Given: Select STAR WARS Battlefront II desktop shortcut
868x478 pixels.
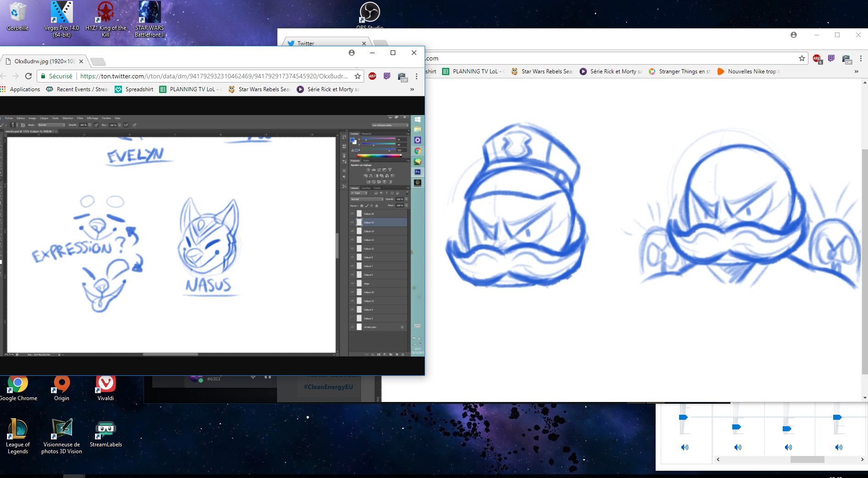Looking at the screenshot, I should pyautogui.click(x=150, y=19).
